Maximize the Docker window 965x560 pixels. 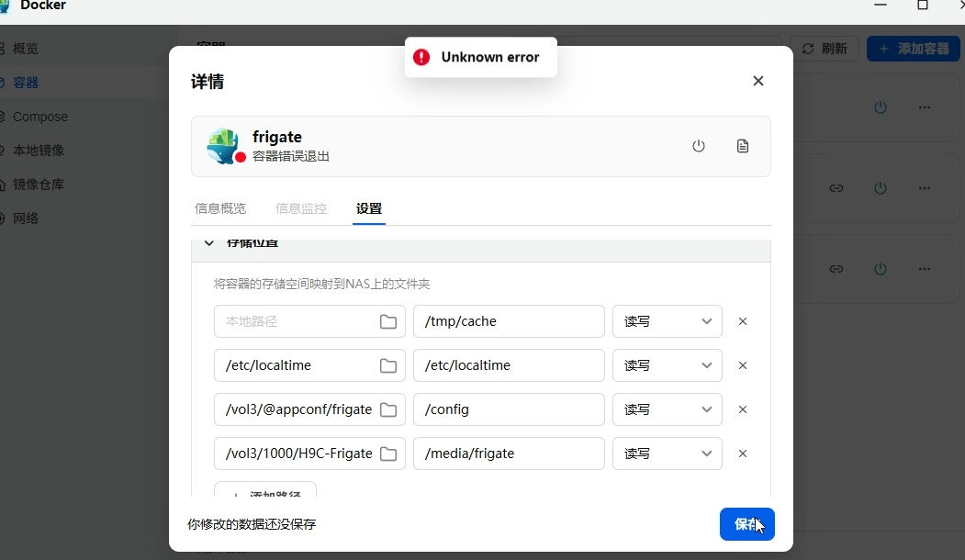pos(923,5)
